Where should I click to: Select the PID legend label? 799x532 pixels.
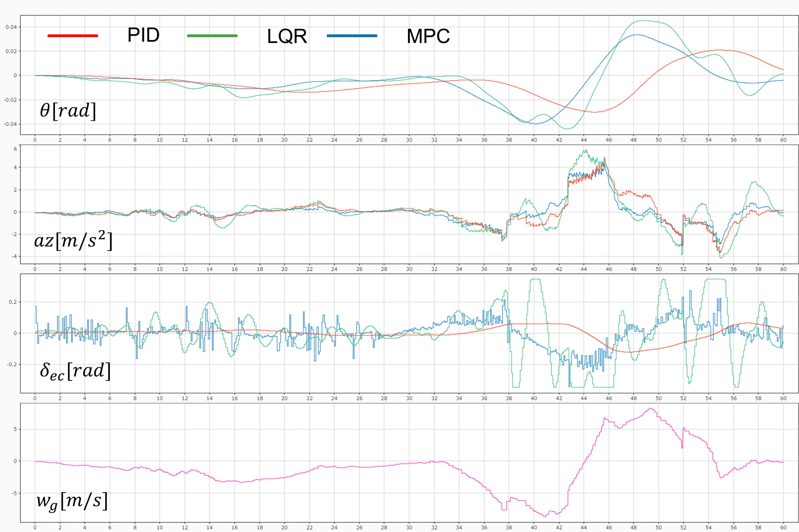click(x=143, y=35)
